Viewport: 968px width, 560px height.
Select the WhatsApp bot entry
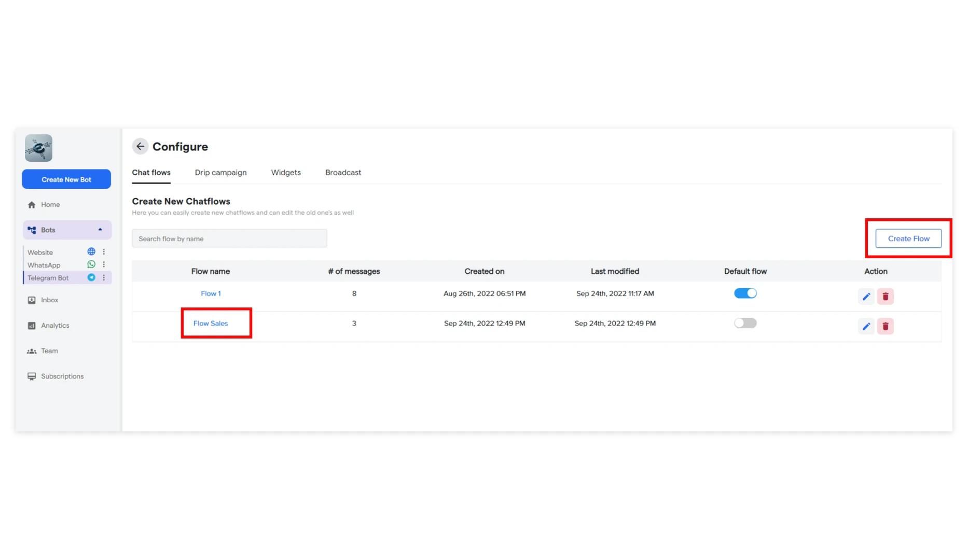pyautogui.click(x=44, y=265)
